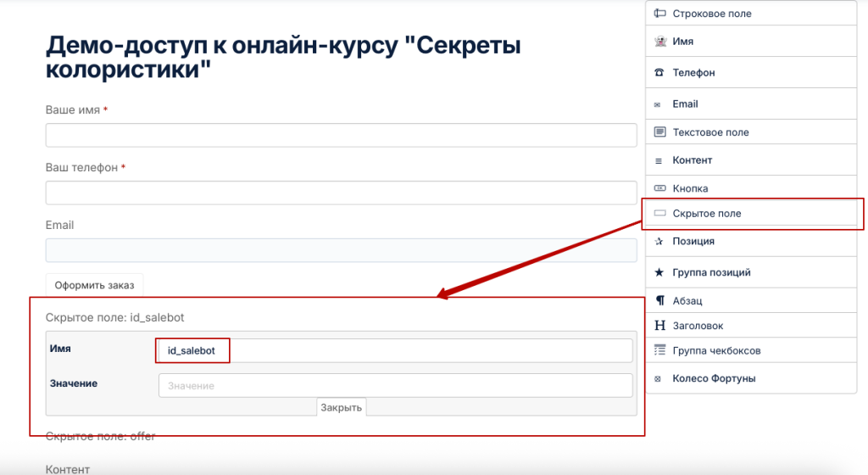The width and height of the screenshot is (868, 475).
Task: Click the paragraph mark icon beside Абзац
Action: pyautogui.click(x=659, y=300)
